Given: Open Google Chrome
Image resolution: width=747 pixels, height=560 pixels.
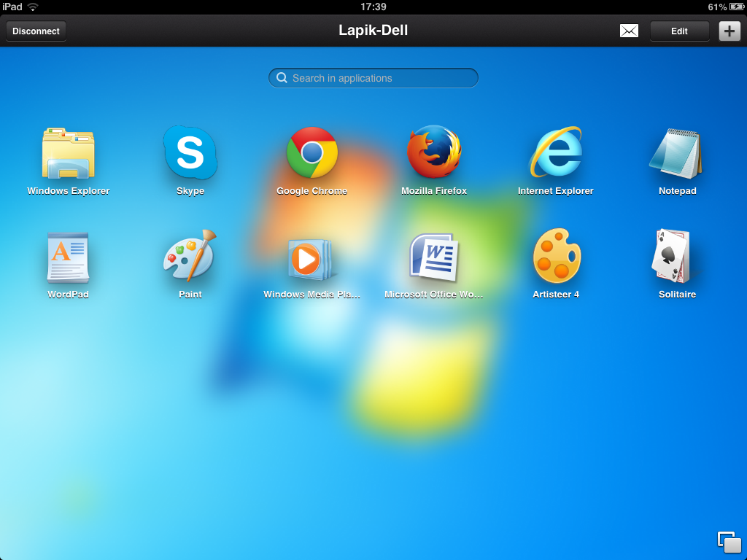Looking at the screenshot, I should tap(312, 154).
